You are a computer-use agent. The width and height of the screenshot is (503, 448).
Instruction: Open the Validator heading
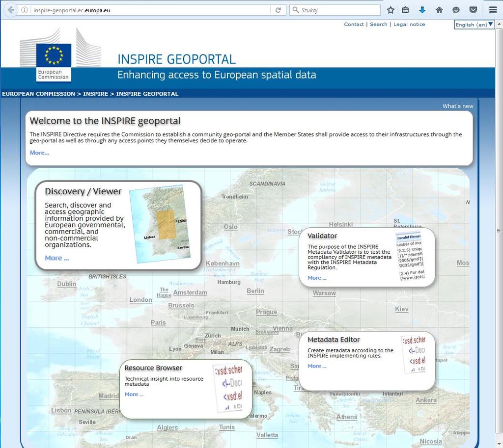click(322, 236)
